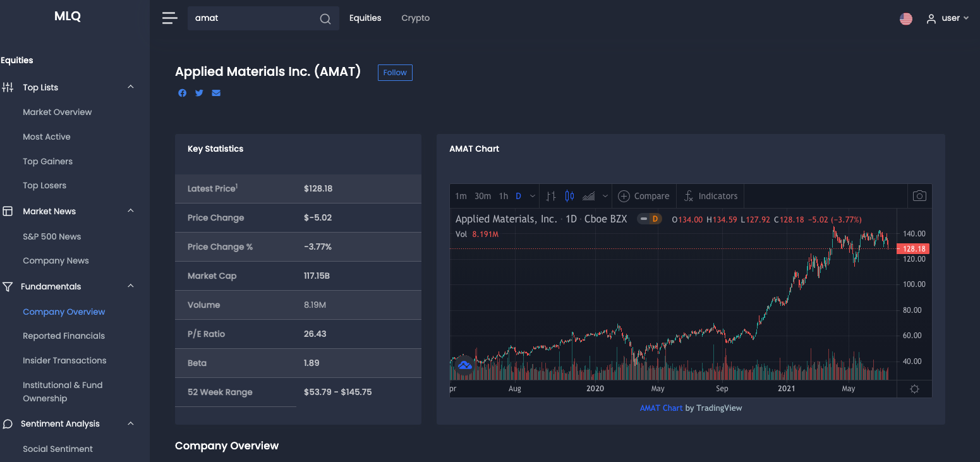The width and height of the screenshot is (980, 462).
Task: Open Market Overview in sidebar
Action: 57,112
